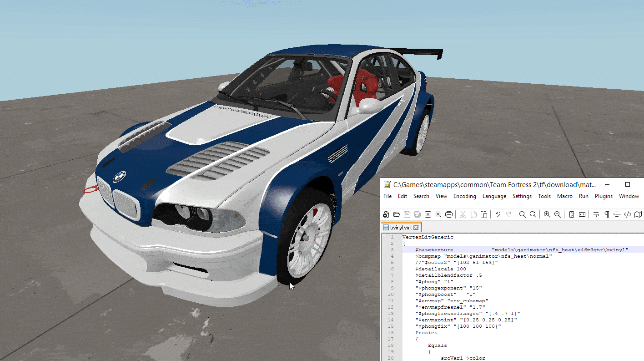644x361 pixels.
Task: Click the "$phong" "1" line
Action: pos(434,281)
